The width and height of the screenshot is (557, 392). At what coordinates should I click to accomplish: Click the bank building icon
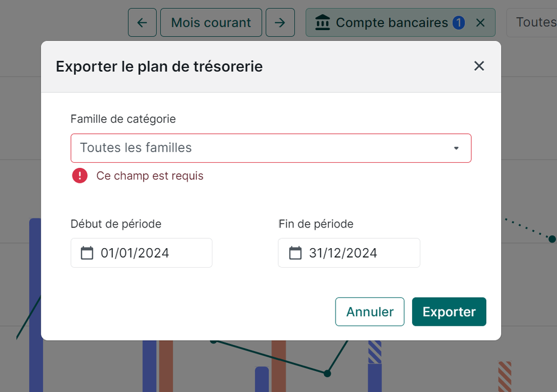point(322,23)
